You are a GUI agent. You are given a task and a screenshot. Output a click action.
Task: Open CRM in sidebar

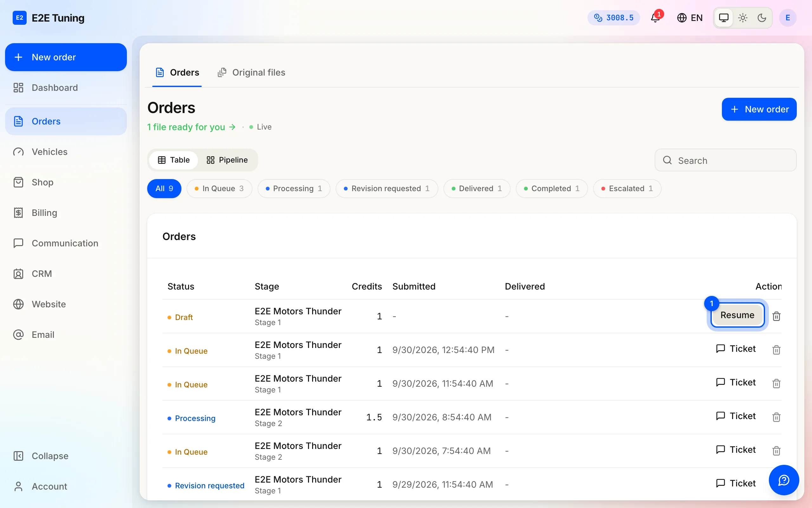[66, 274]
